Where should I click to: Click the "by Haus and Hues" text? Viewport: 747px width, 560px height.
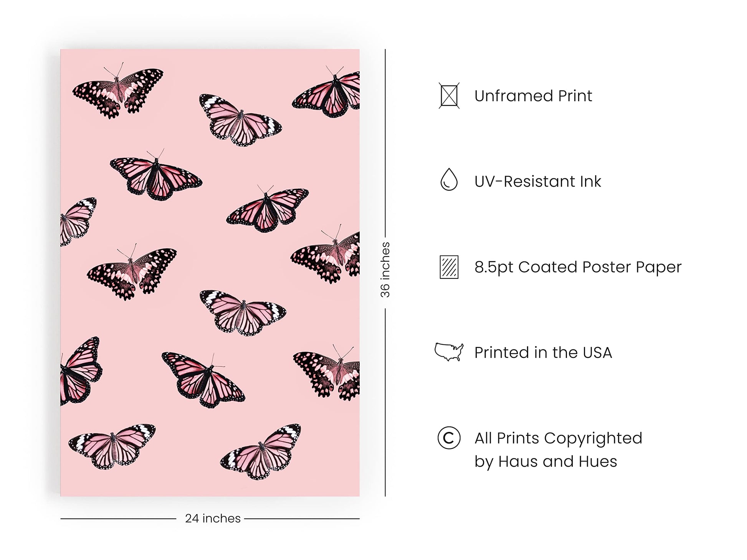[545, 461]
